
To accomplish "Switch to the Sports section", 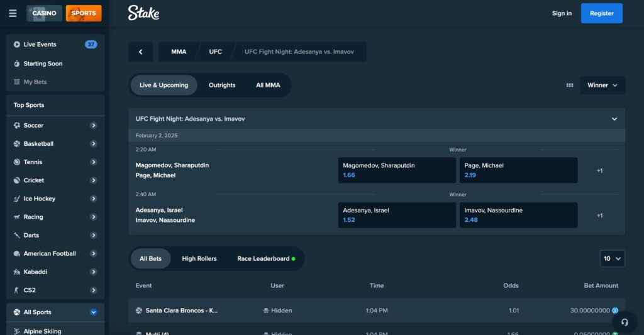I will pyautogui.click(x=83, y=13).
